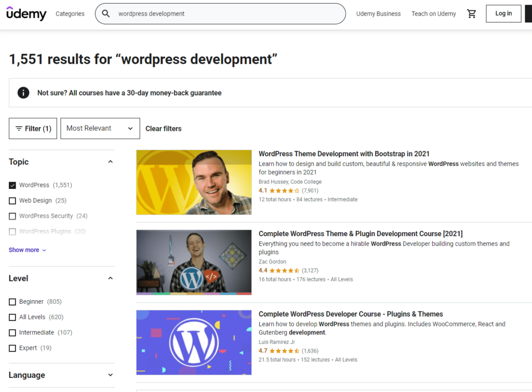Click the Log in button
The image size is (532, 392).
click(503, 13)
